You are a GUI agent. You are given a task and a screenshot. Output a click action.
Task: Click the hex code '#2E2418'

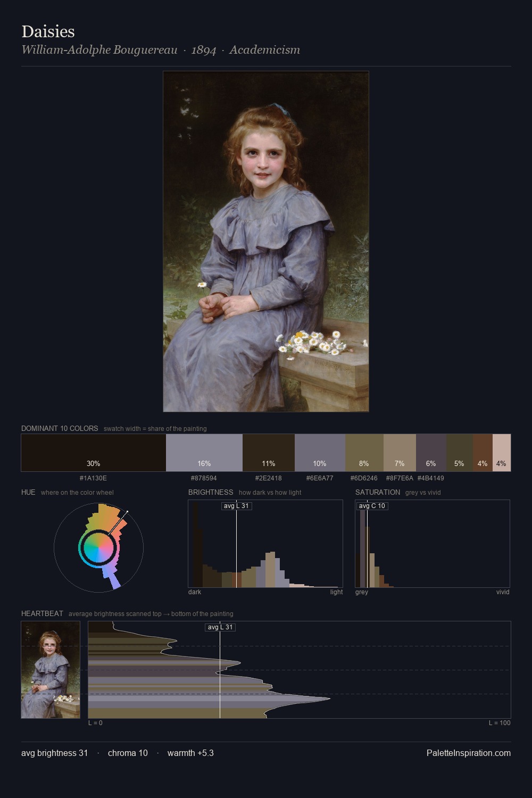tap(269, 478)
